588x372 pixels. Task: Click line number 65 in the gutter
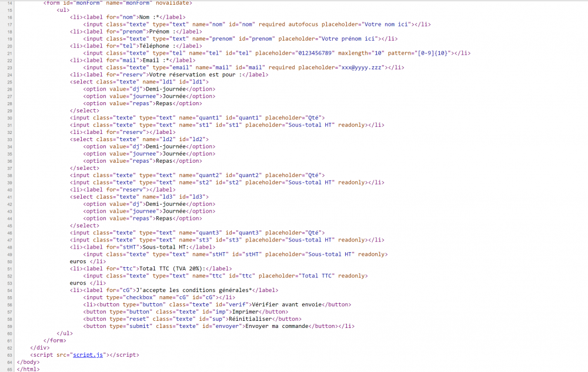coord(9,369)
